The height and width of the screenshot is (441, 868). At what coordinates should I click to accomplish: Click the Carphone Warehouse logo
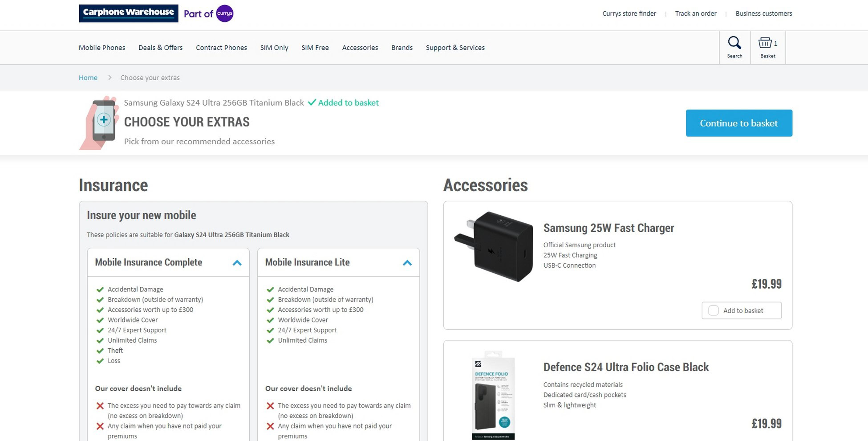point(128,13)
